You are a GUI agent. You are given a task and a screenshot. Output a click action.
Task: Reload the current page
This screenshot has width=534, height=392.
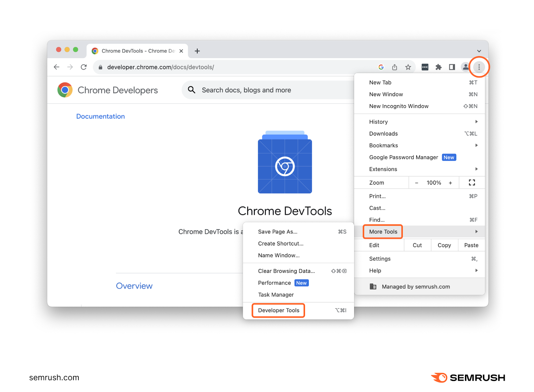83,67
